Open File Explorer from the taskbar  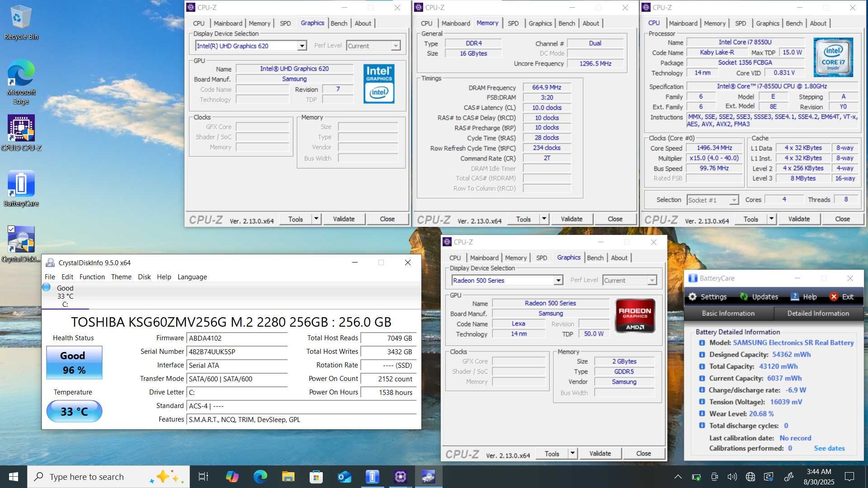coord(288,477)
